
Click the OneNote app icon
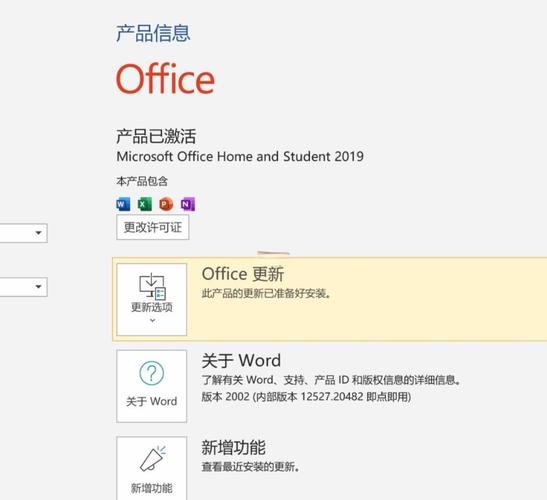coord(188,204)
